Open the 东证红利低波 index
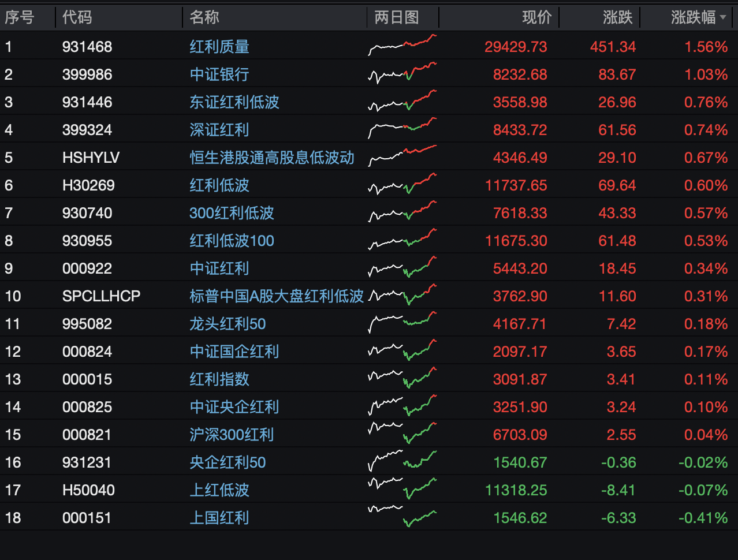This screenshot has width=738, height=560. click(x=234, y=102)
